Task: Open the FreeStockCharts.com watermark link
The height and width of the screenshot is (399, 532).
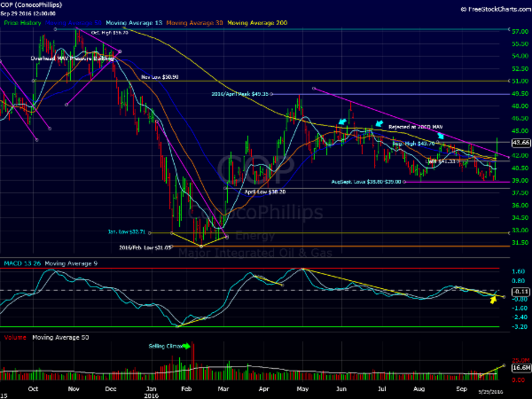Action: tap(496, 8)
